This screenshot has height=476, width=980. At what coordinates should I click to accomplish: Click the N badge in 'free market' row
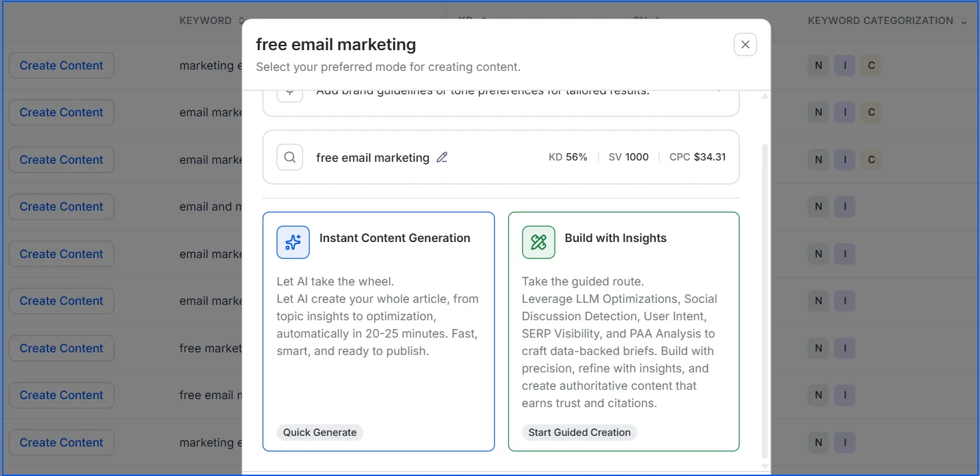point(818,348)
